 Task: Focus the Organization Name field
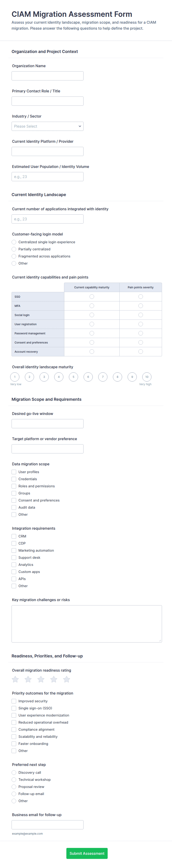pos(48,76)
